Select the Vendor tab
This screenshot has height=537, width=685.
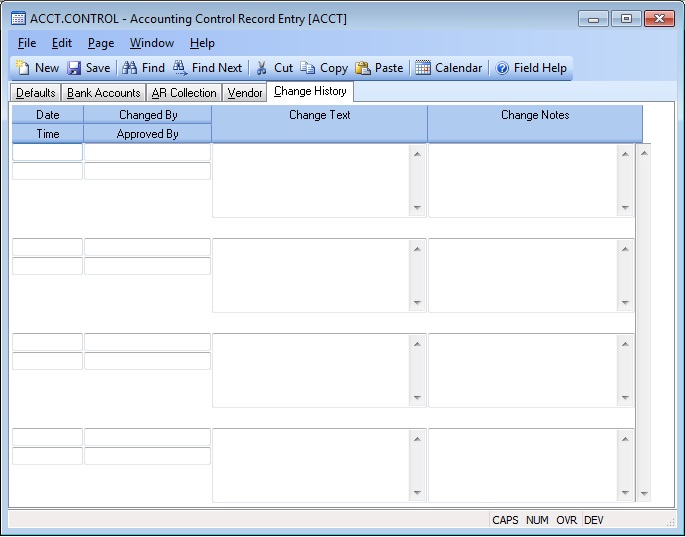(245, 93)
